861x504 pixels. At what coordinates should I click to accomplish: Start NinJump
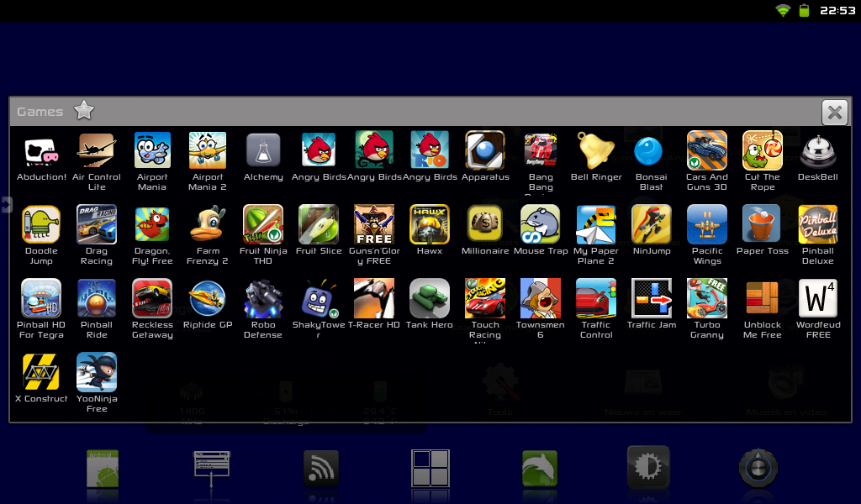(x=652, y=224)
